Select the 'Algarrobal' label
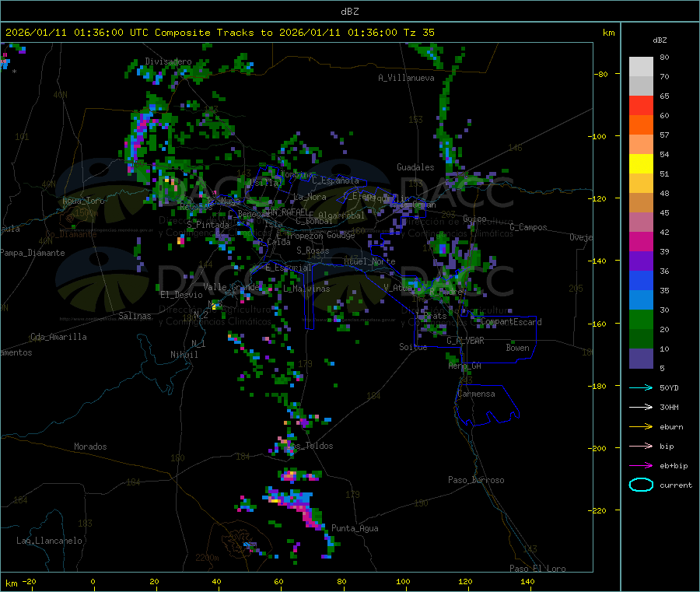The height and width of the screenshot is (592, 700). pos(341,215)
